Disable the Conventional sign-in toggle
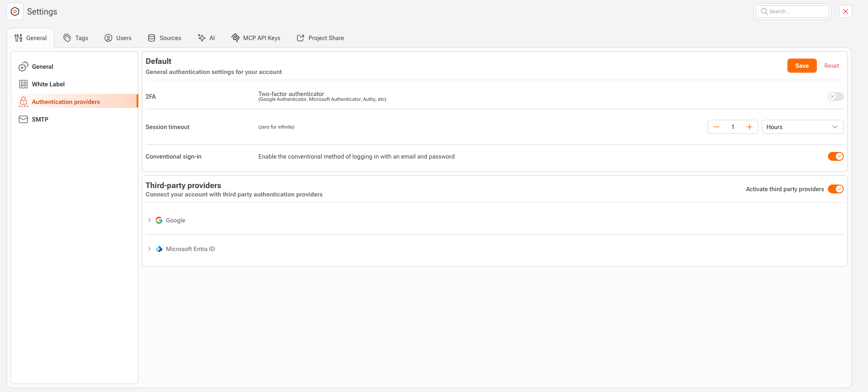This screenshot has width=868, height=392. (835, 156)
